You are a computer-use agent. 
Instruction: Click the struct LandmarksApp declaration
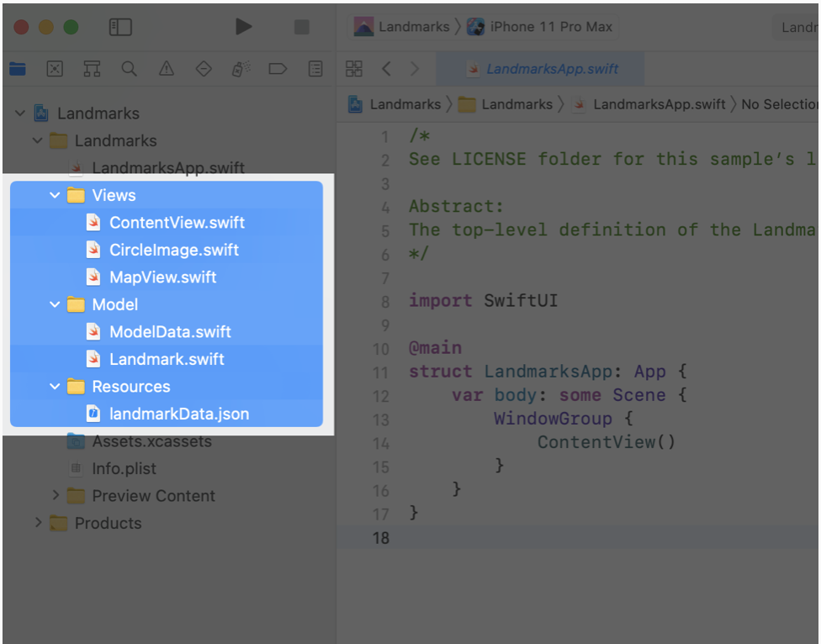[x=547, y=372]
